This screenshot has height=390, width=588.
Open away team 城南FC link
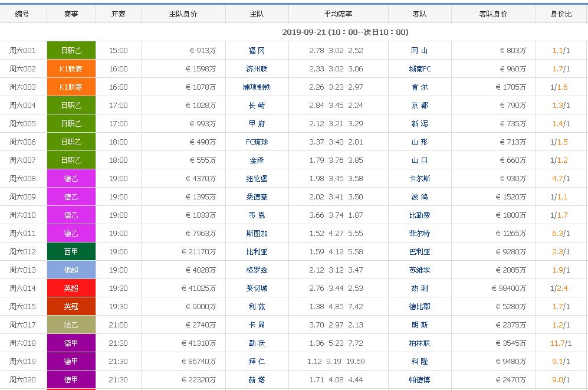pyautogui.click(x=420, y=69)
